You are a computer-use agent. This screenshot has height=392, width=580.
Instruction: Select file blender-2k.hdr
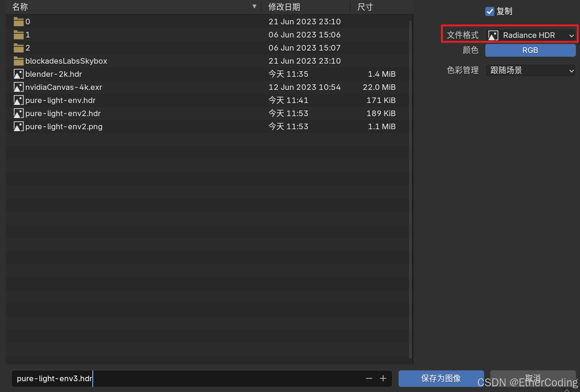(53, 74)
